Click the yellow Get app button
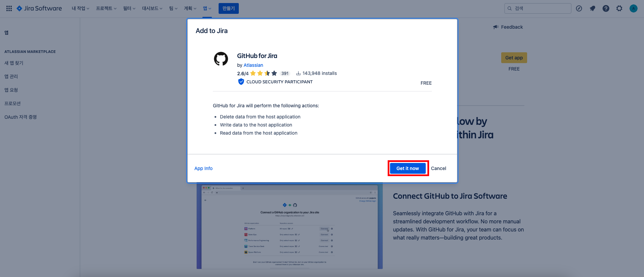This screenshot has height=277, width=644. (x=514, y=58)
